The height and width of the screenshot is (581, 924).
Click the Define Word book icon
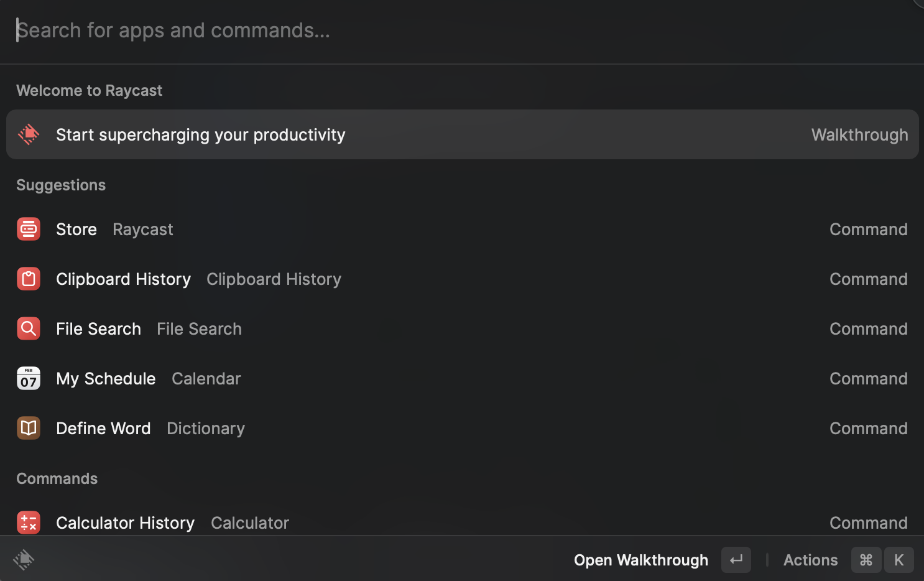tap(29, 428)
